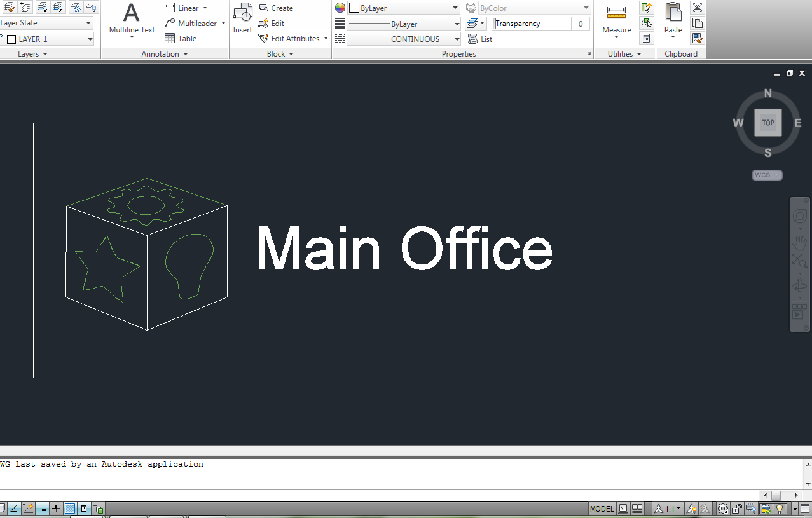Click the Freeze layer icon

75,7
